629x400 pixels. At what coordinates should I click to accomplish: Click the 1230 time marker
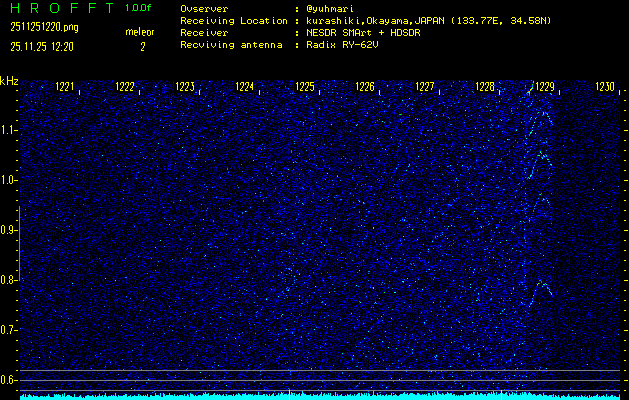(x=604, y=87)
